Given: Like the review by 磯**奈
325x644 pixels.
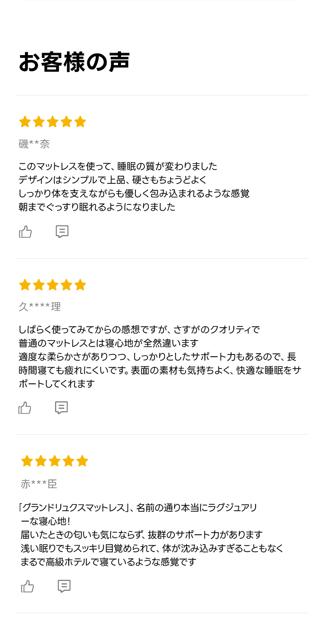Looking at the screenshot, I should [26, 232].
